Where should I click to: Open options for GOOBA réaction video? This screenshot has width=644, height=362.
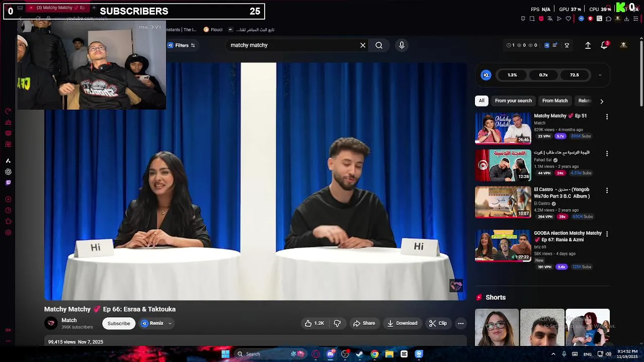pos(607,234)
